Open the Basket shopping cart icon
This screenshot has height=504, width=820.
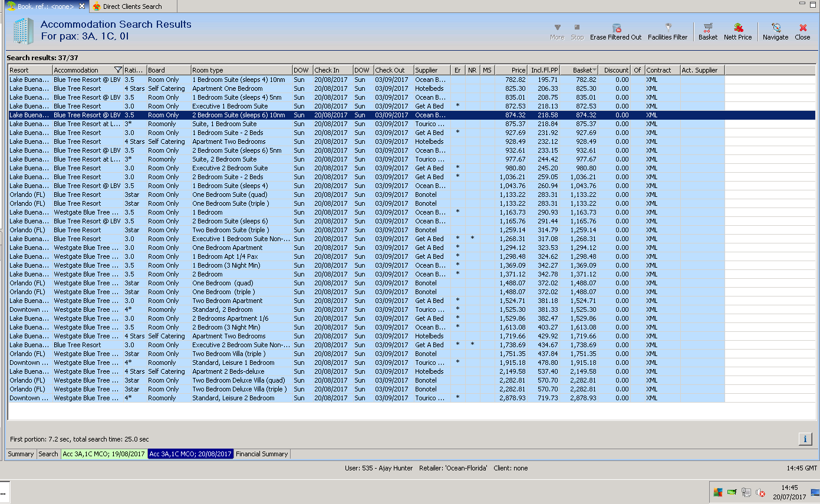click(x=708, y=28)
